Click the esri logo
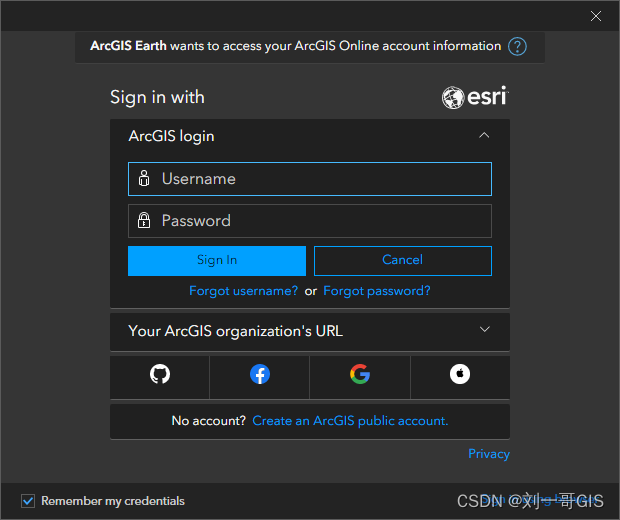Image resolution: width=620 pixels, height=520 pixels. (475, 97)
